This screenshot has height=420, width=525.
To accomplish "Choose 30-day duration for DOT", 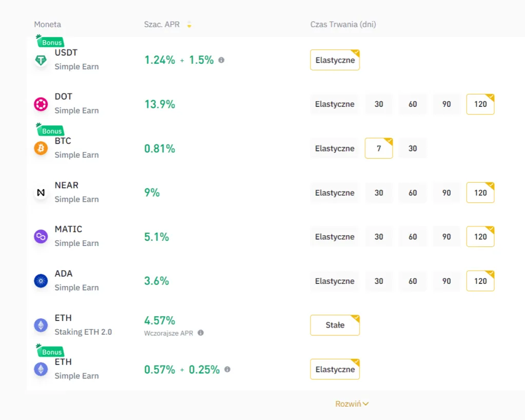I will [x=379, y=104].
